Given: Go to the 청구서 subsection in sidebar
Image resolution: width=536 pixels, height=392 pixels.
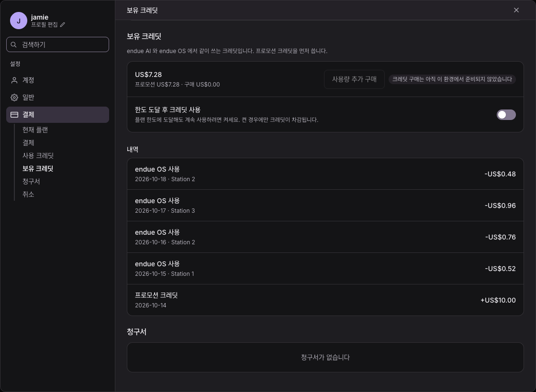Looking at the screenshot, I should click(31, 181).
